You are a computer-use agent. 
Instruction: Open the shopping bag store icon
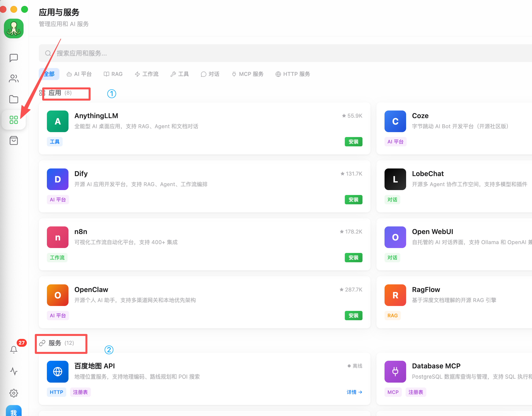(14, 140)
